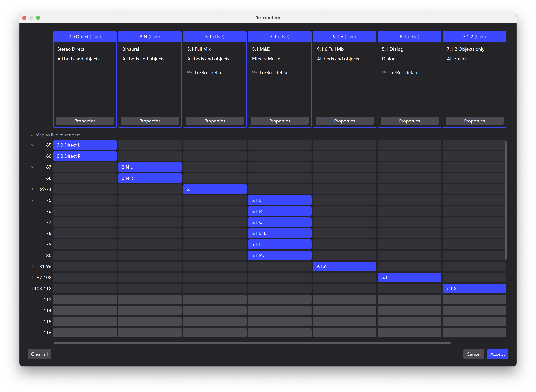Expand the 97-102 channel range
This screenshot has width=536, height=392.
pos(32,277)
